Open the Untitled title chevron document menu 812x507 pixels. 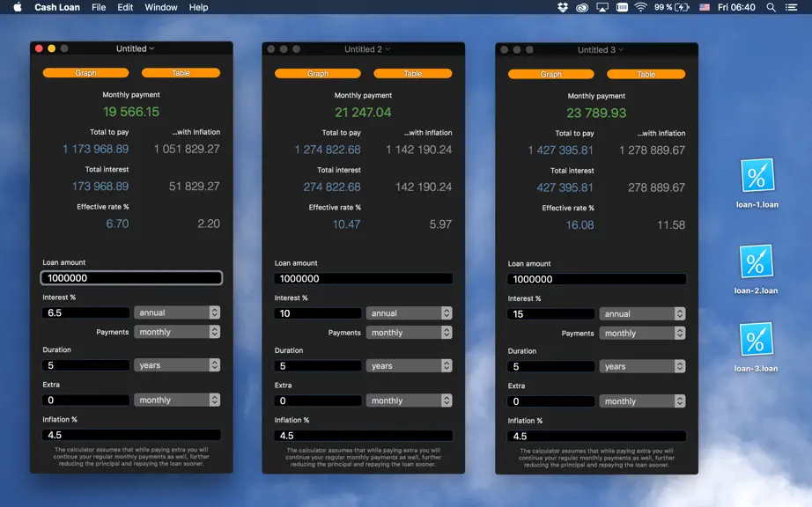point(151,48)
